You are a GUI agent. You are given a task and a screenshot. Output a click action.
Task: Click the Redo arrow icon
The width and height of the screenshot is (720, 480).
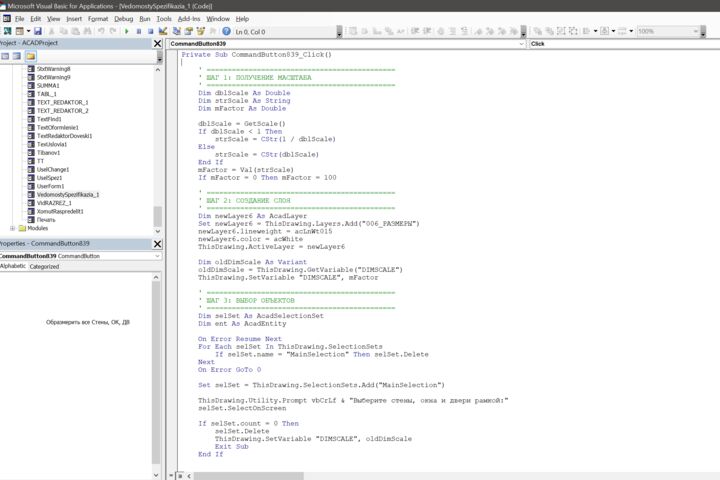pyautogui.click(x=113, y=31)
